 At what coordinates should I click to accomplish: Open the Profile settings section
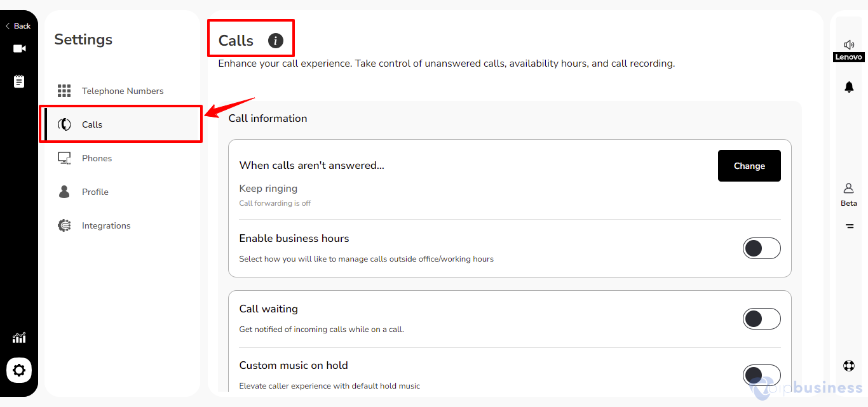coord(122,192)
